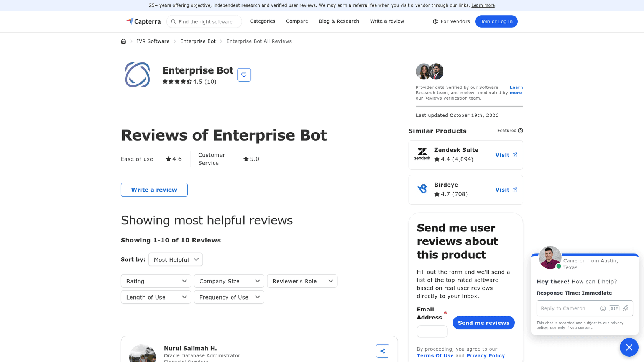This screenshot has height=362, width=644.
Task: Open the Categories menu
Action: [263, 21]
